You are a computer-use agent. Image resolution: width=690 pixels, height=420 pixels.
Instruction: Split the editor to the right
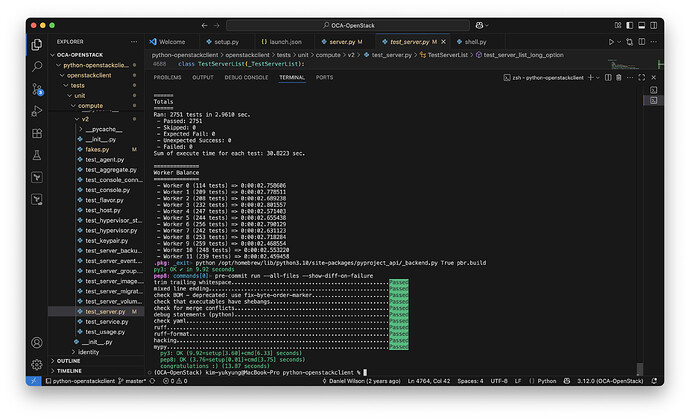[x=642, y=42]
